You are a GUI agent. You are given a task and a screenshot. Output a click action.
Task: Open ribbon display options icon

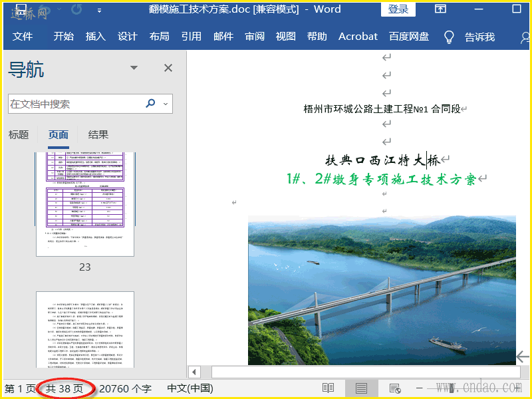[x=440, y=9]
